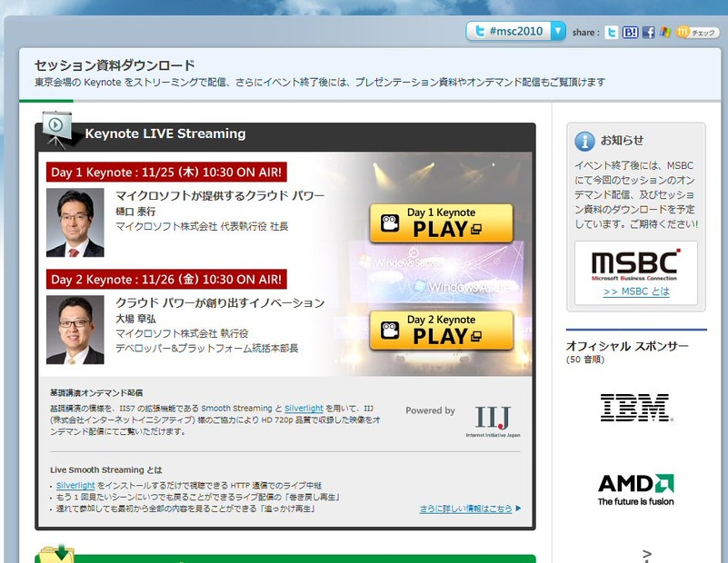Open Silverlight link in on-demand description

coord(304,408)
